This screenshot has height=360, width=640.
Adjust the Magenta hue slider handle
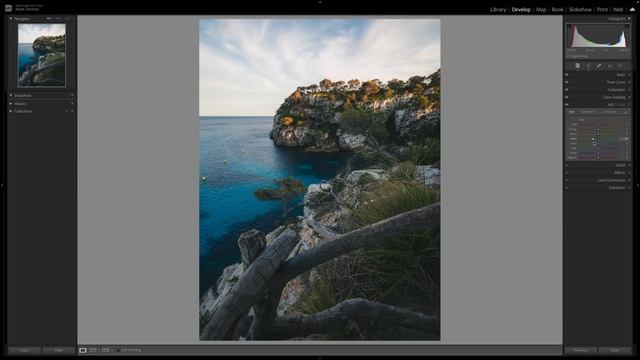598,157
